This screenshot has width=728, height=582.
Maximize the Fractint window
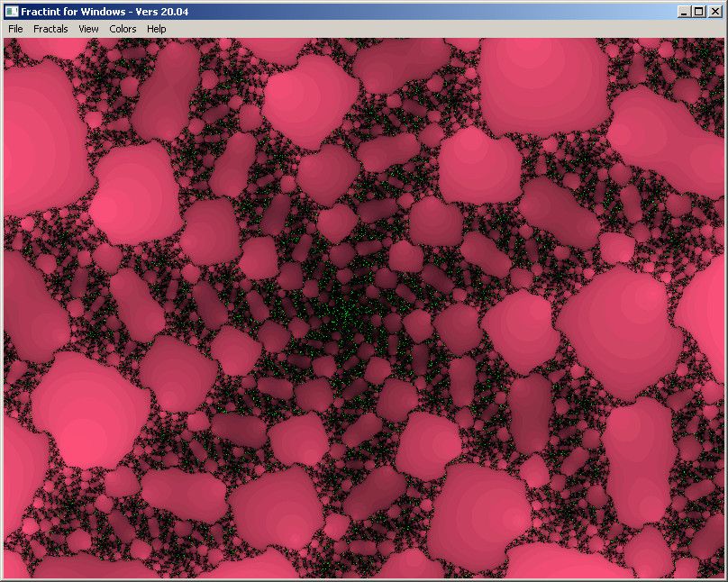[698, 12]
